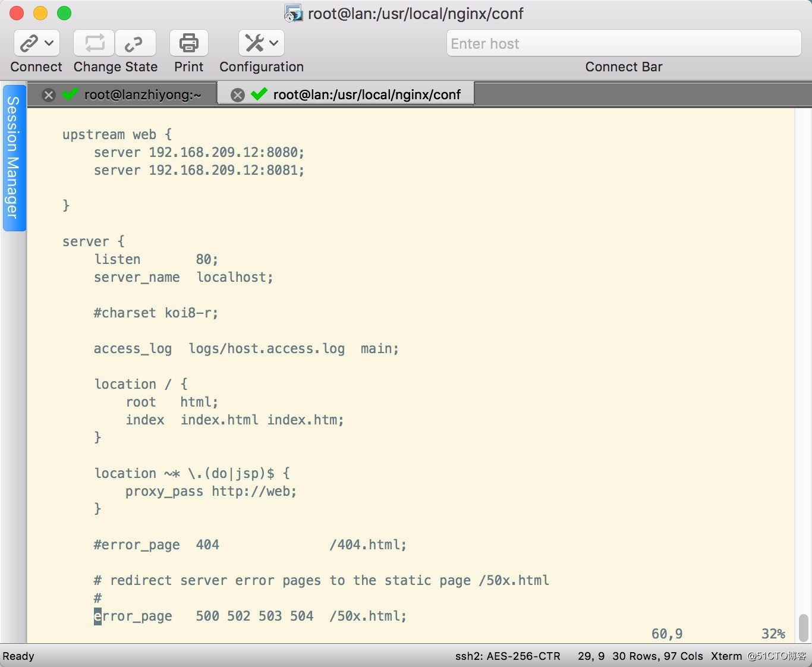This screenshot has height=667, width=812.
Task: Expand the Connect dropdown arrow
Action: (50, 43)
